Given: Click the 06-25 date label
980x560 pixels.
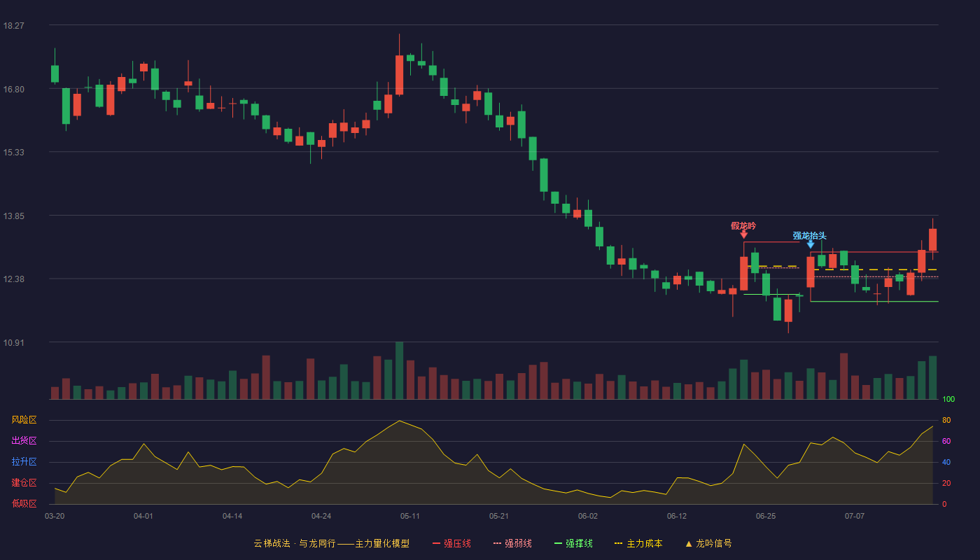Looking at the screenshot, I should click(766, 516).
